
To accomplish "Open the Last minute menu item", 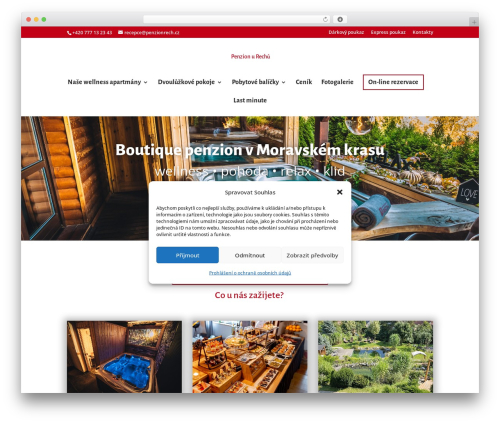I will (x=250, y=100).
